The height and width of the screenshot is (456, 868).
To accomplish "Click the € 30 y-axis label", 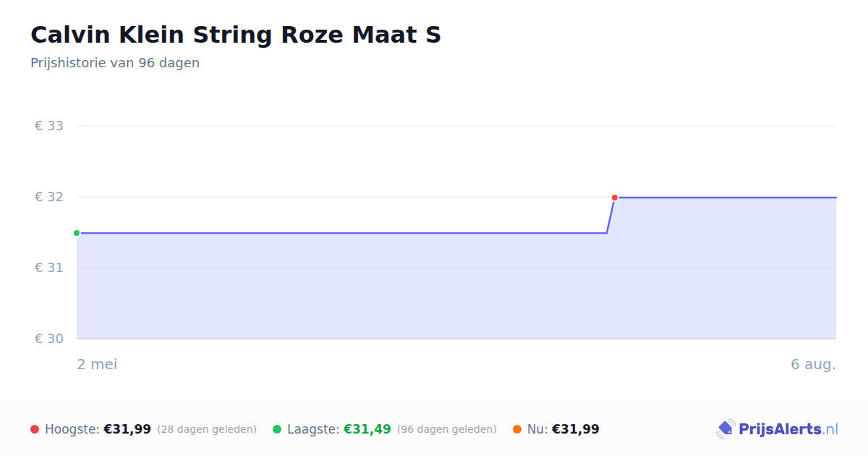I will 49,339.
